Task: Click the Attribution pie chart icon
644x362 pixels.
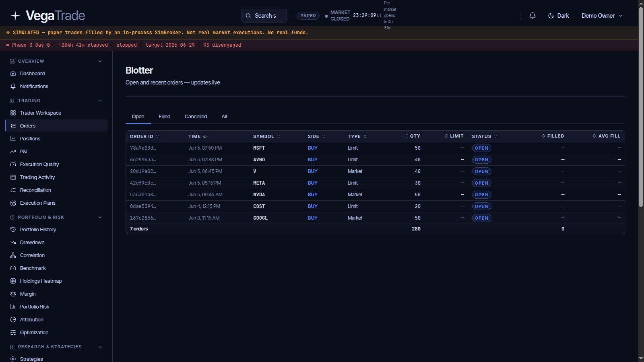Action: coord(13,320)
